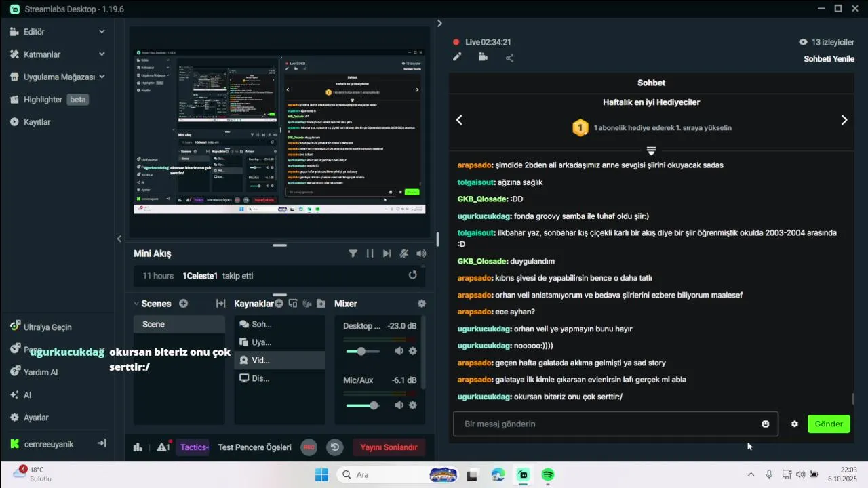
Task: Open Uygulama Mağazası in the sidebar
Action: coord(58,77)
